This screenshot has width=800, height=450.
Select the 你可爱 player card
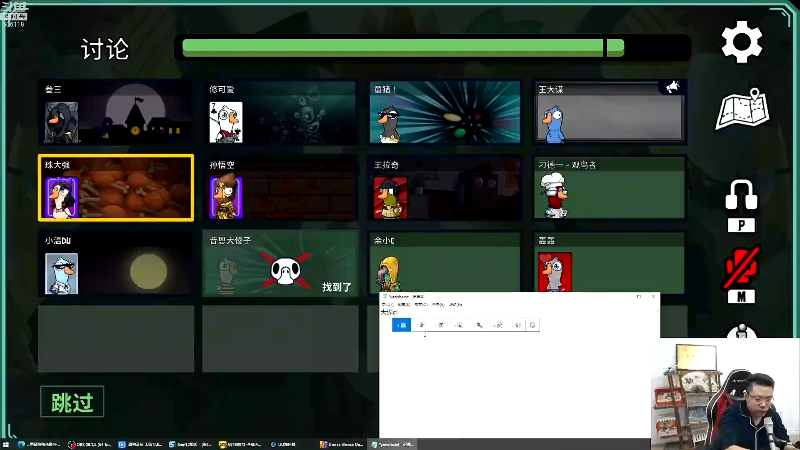(280, 112)
